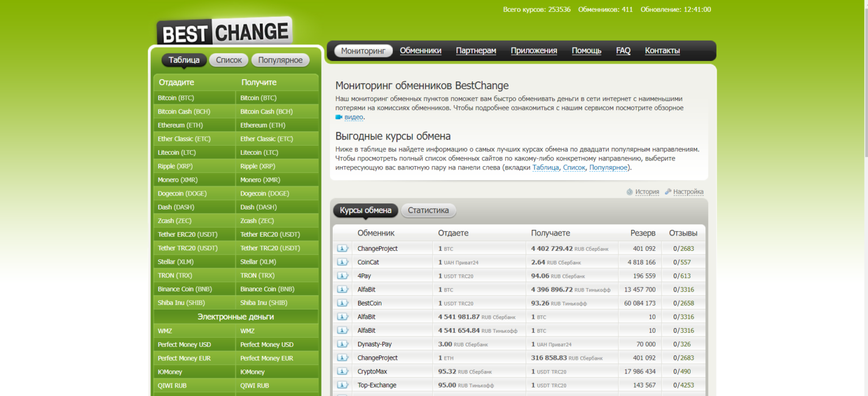Select Bitcoin (BTC) in Получите column
The width and height of the screenshot is (868, 396).
pyautogui.click(x=277, y=98)
